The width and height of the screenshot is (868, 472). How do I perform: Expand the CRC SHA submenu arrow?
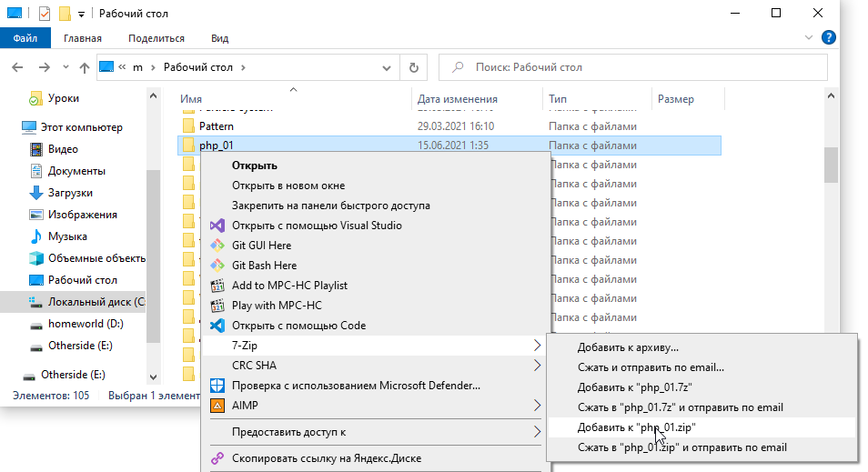point(538,366)
